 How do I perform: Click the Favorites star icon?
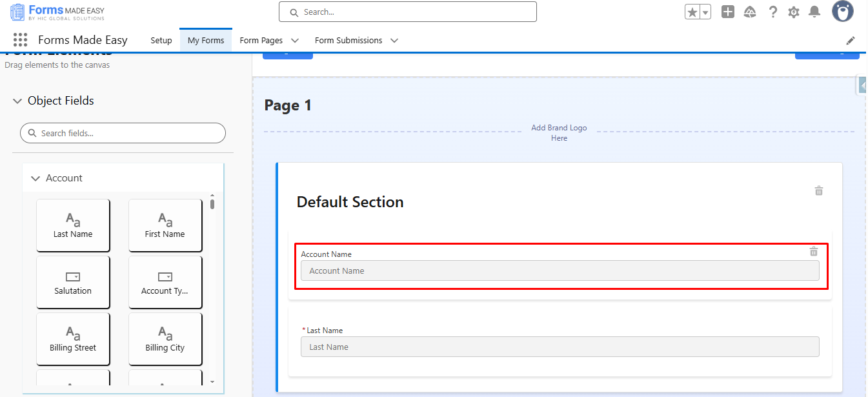692,12
